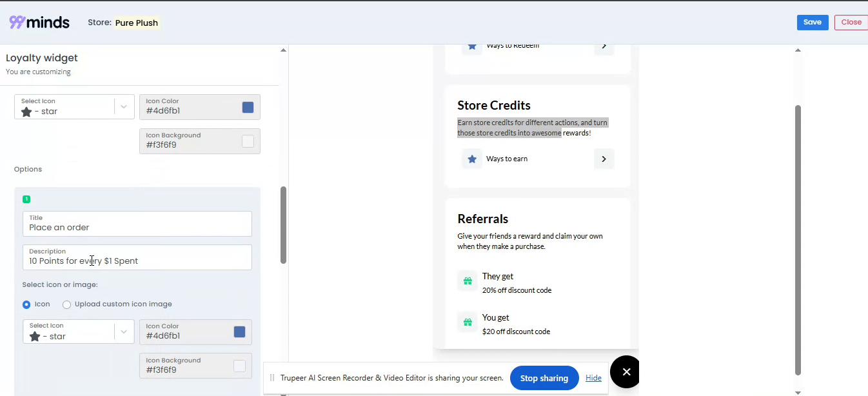Click the gift icon next to You get

click(467, 322)
